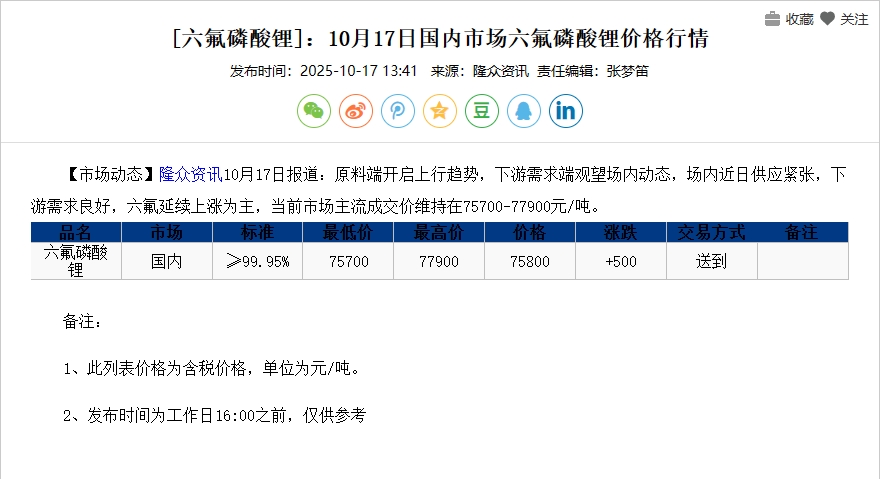Click the 关注 follow label
This screenshot has height=479, width=880.
854,19
